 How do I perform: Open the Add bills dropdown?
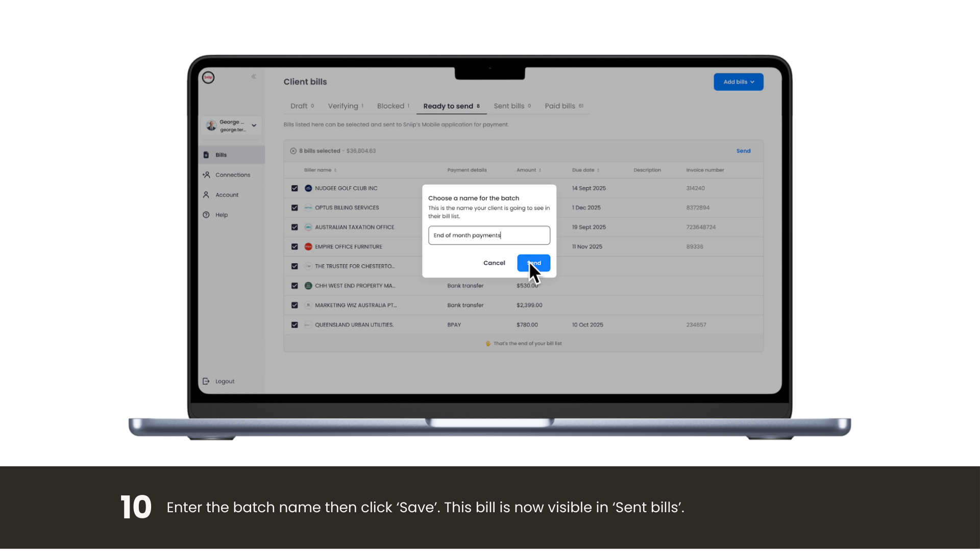tap(738, 82)
